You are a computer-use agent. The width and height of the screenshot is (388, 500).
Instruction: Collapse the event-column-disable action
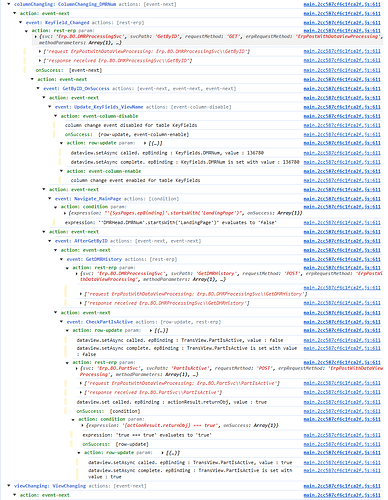[x=56, y=116]
